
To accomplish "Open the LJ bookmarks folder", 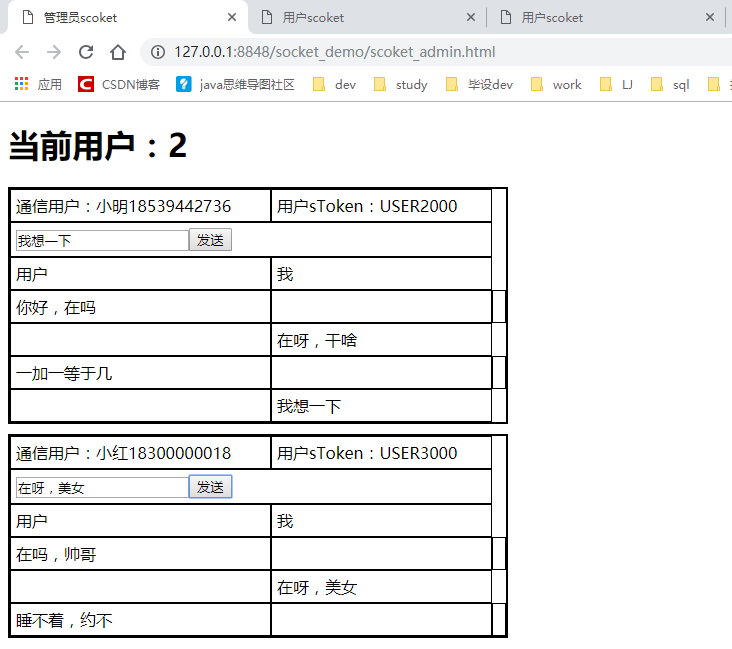I will pos(616,84).
